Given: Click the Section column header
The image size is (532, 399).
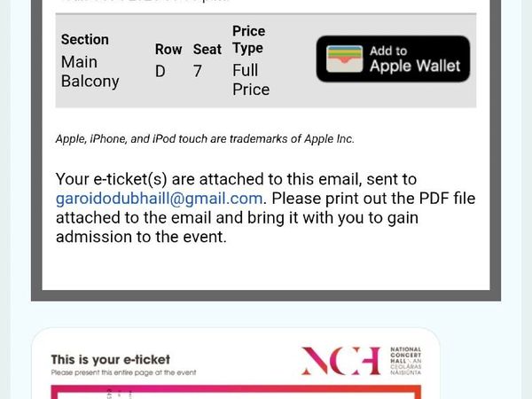Looking at the screenshot, I should click(85, 39).
